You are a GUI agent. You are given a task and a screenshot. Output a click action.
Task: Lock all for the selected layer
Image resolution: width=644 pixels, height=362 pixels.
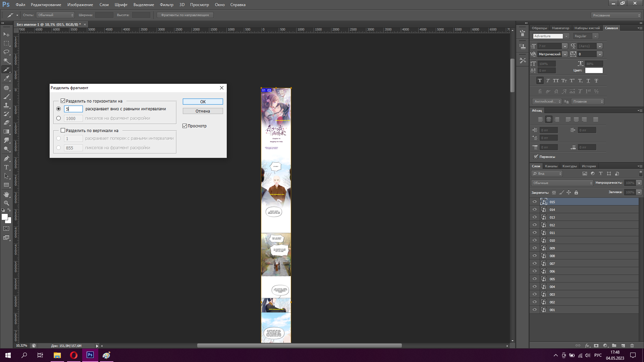pos(576,192)
